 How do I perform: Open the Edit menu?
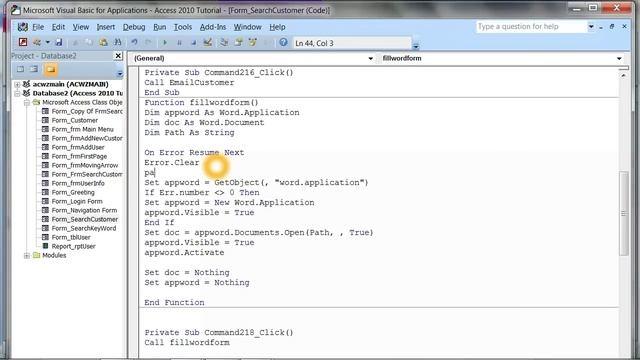[58, 27]
